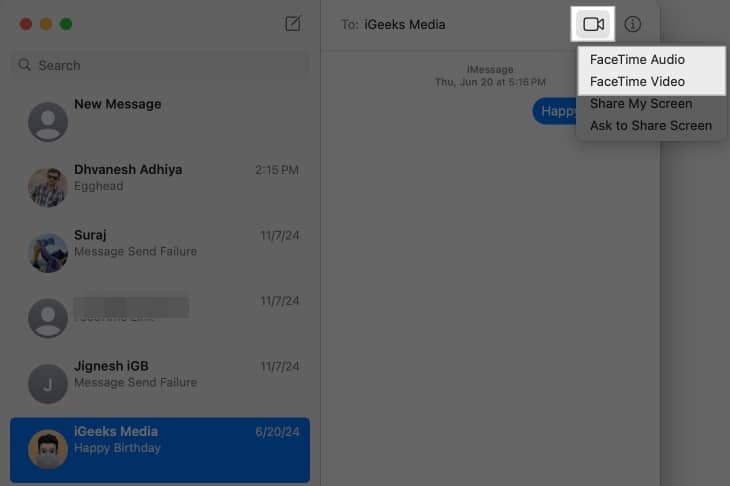730x486 pixels.
Task: Click the iGeeks Media recipient name
Action: coord(405,24)
